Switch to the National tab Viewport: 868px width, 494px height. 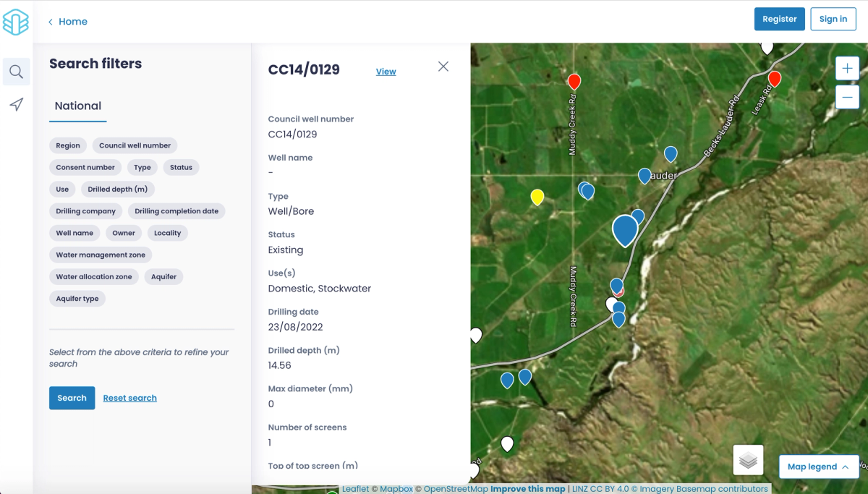pos(78,106)
